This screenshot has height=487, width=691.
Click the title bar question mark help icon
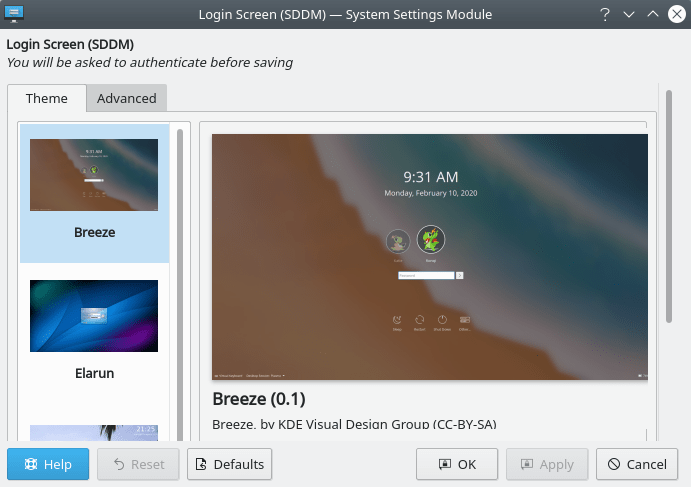click(605, 15)
